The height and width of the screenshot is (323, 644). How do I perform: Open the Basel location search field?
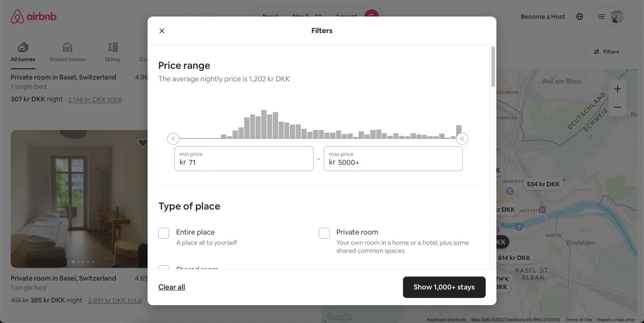(x=270, y=17)
